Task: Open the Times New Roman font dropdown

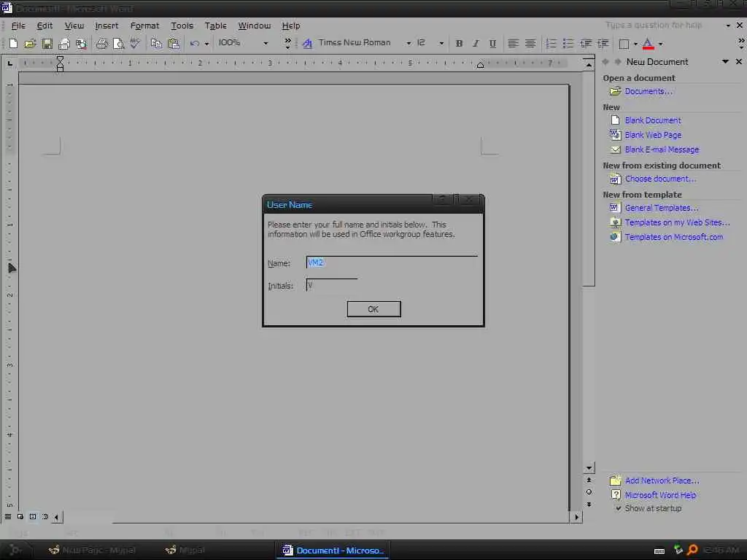Action: (409, 43)
